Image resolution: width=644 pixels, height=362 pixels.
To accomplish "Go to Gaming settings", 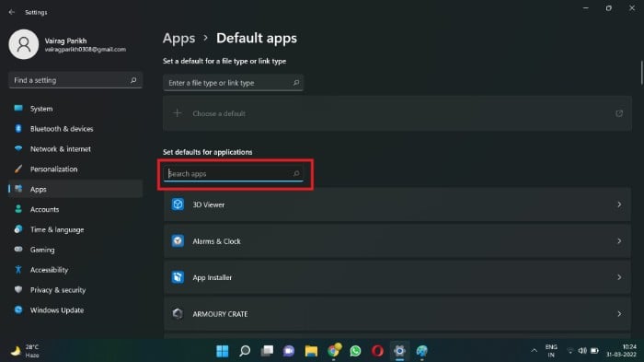I will [x=75, y=250].
